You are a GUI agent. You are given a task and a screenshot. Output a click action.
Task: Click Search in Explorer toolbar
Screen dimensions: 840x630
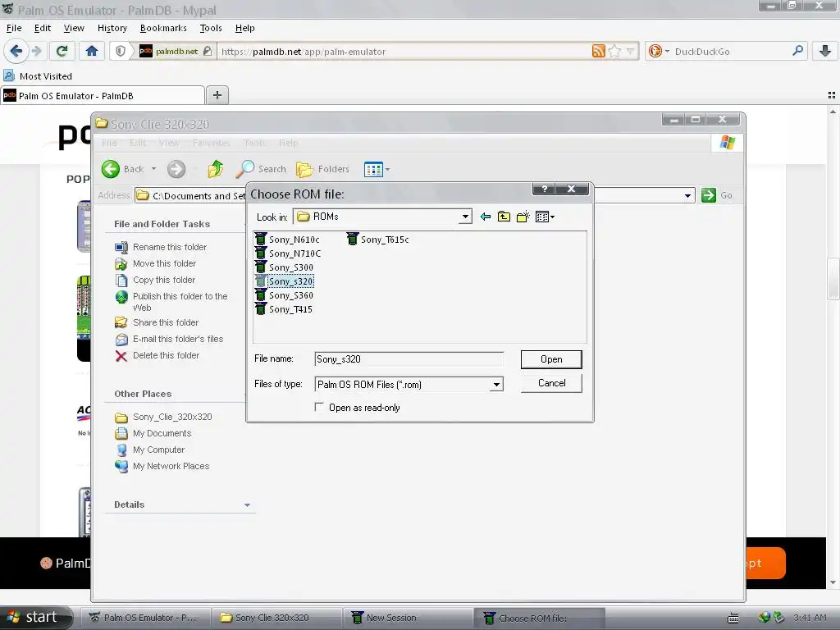261,169
